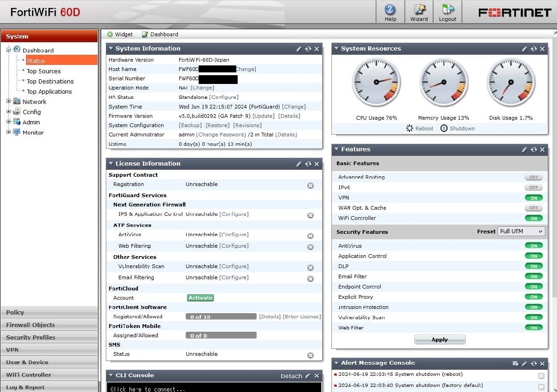Add a widget using the Widget icon
557x392 pixels.
point(110,34)
